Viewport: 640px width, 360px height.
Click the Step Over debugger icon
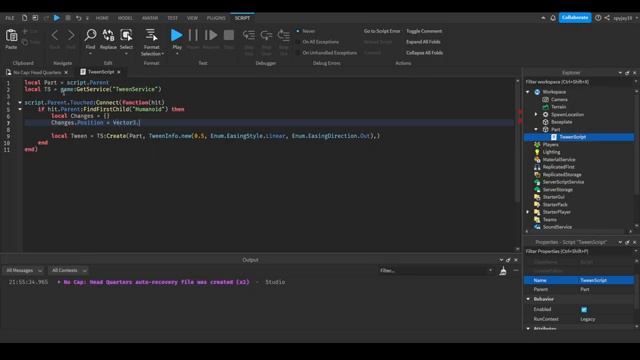(266, 35)
